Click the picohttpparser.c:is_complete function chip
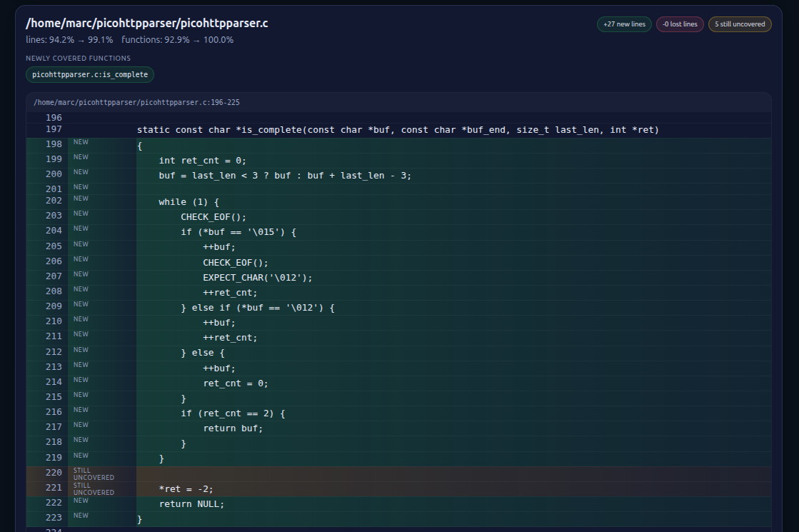 [x=90, y=74]
